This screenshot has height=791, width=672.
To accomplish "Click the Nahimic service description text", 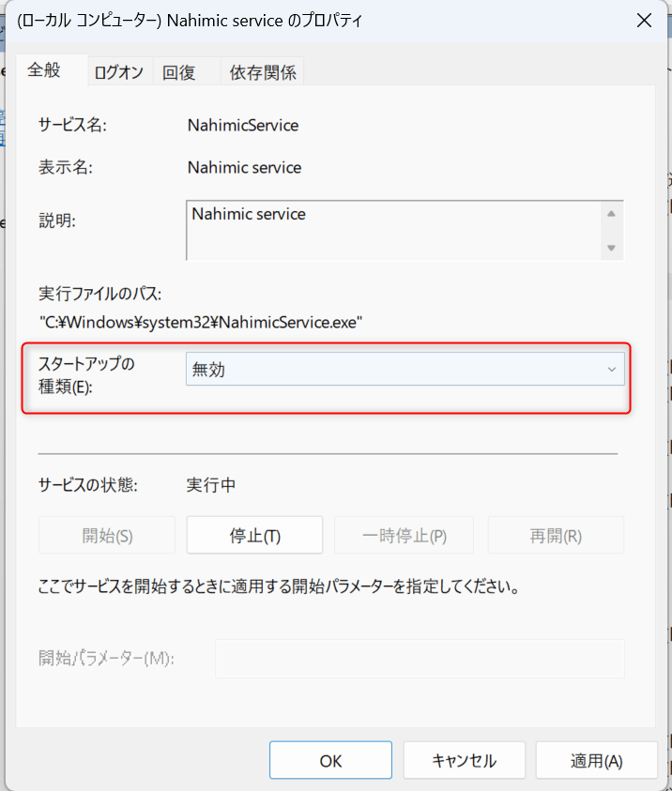I will [249, 214].
